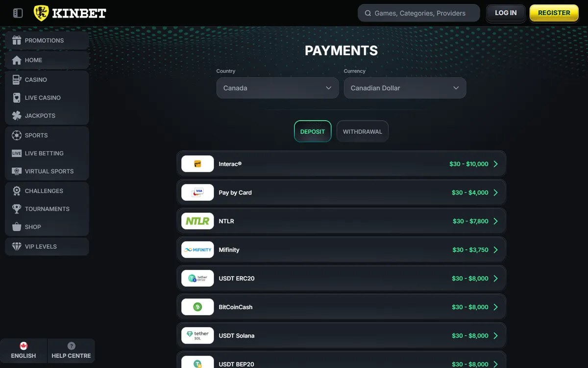
Task: Click the BitcoinCash green coin logo
Action: (197, 307)
